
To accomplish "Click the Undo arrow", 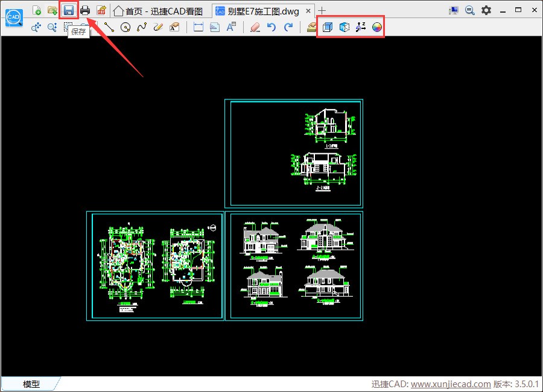I will click(x=271, y=27).
